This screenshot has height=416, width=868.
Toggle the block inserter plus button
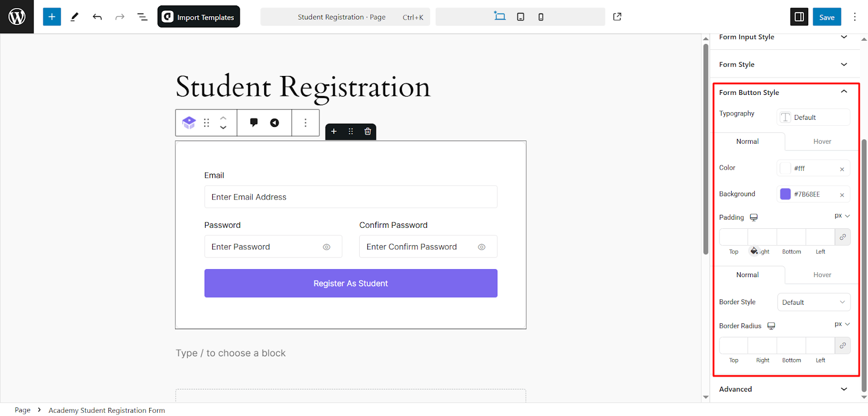click(52, 17)
